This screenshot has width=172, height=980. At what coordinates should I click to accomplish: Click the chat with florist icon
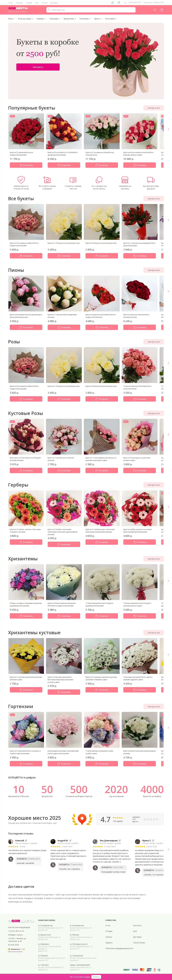(99, 180)
